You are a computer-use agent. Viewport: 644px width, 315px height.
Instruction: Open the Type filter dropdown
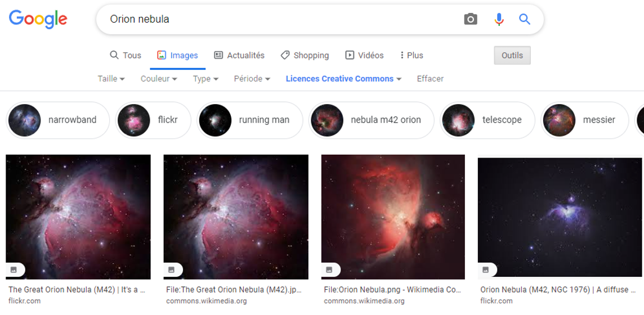click(205, 79)
